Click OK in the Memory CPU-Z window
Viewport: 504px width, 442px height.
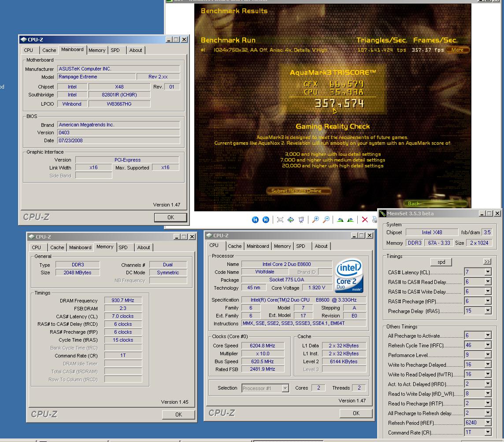point(178,415)
